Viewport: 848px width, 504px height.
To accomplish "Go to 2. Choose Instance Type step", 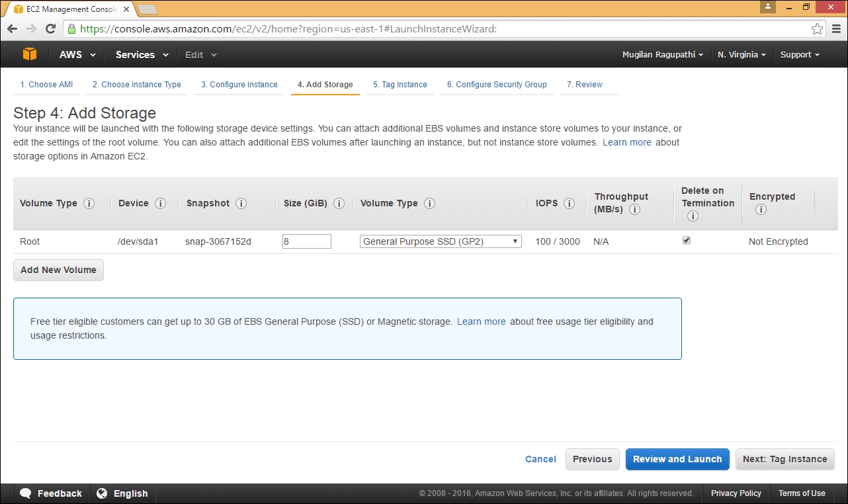I will [137, 85].
